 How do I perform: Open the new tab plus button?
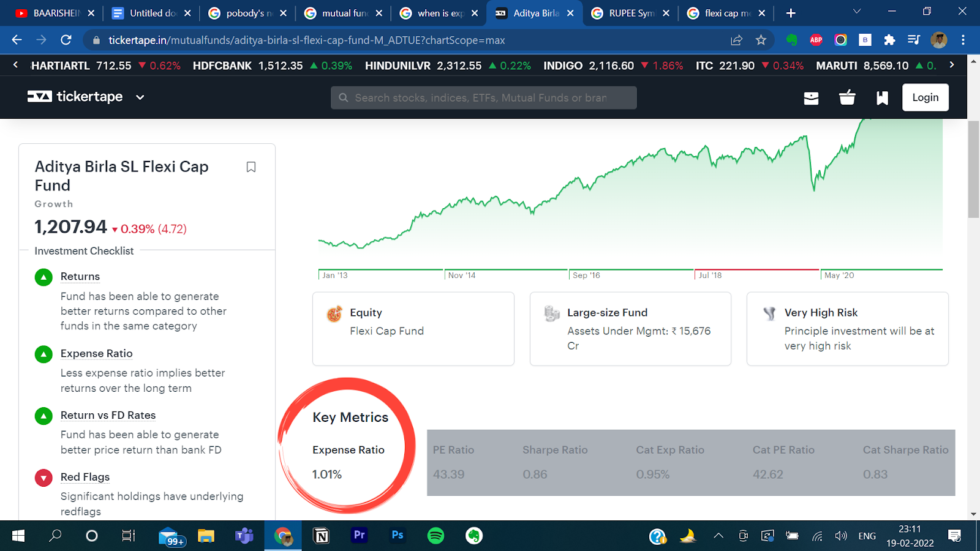(791, 13)
